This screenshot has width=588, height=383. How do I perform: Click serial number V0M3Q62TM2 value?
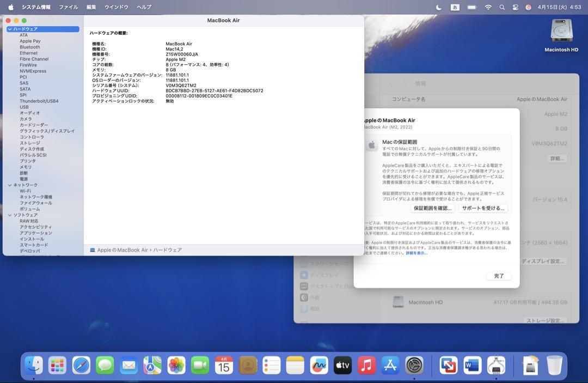[181, 86]
